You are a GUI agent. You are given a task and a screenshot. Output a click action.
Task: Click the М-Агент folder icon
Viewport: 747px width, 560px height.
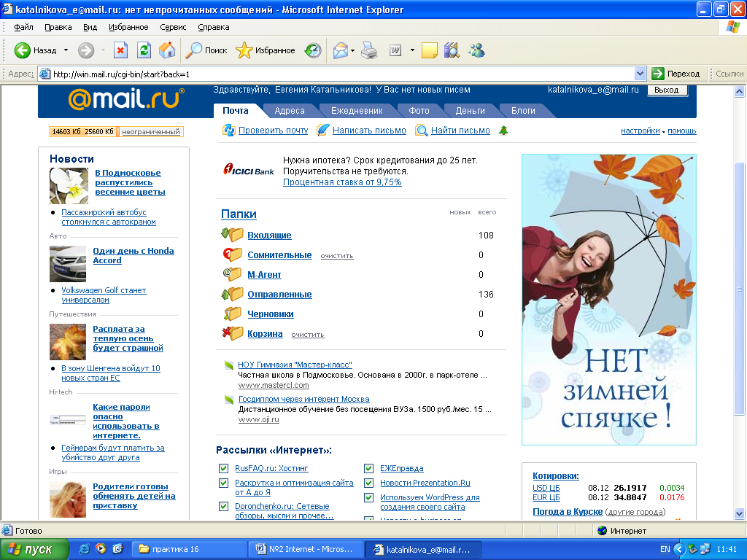tap(232, 274)
